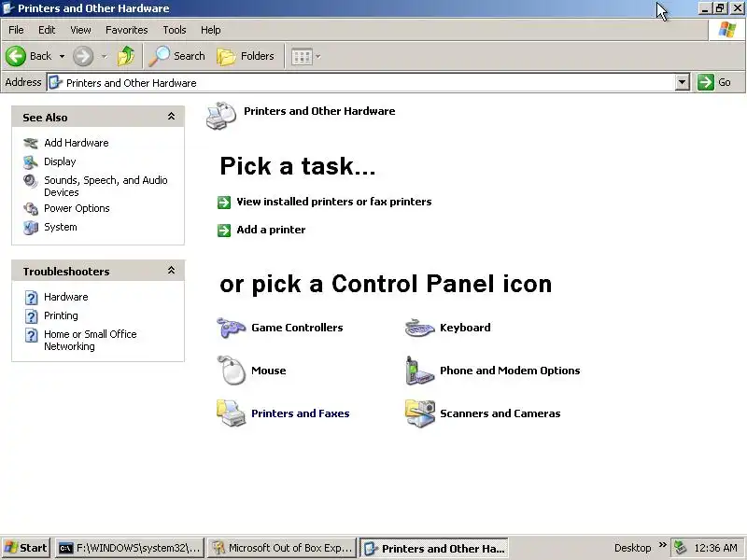Click the Up folder icon
Image resolution: width=747 pixels, height=560 pixels.
point(126,56)
